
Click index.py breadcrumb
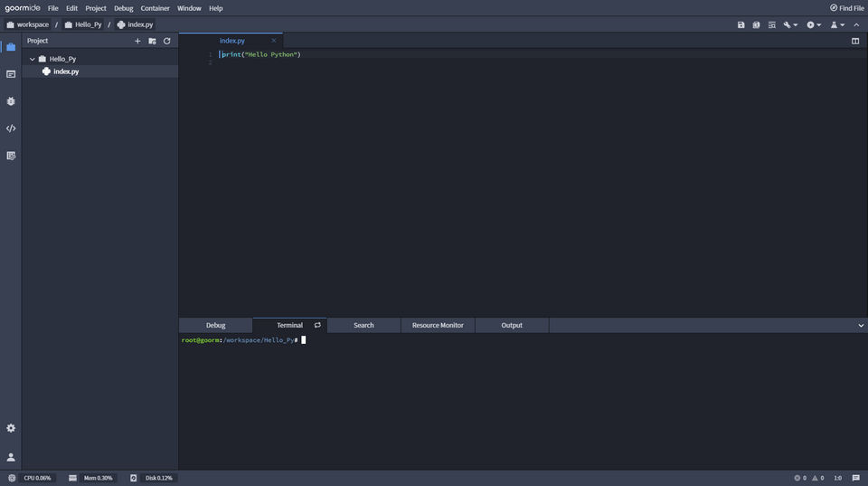coord(135,25)
